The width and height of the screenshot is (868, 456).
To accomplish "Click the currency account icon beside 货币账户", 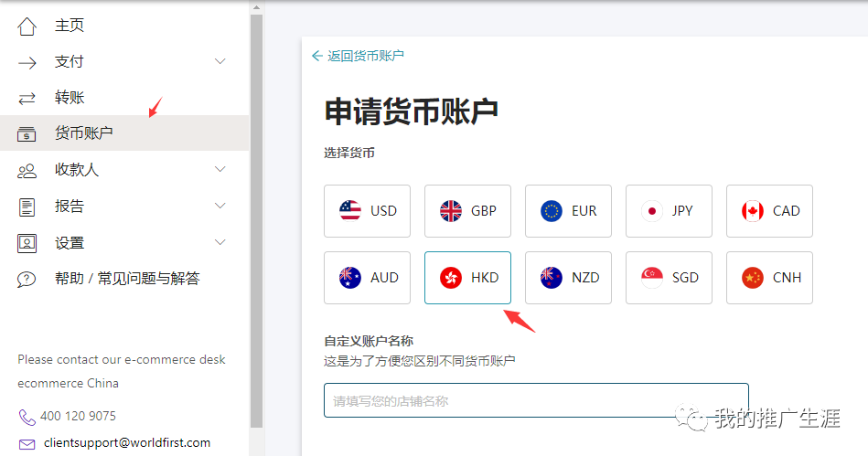I will (27, 134).
